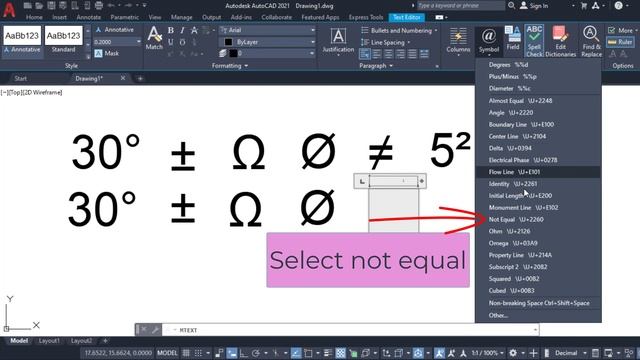Open the workspace switching gear icon
This screenshot has width=640, height=360.
click(x=513, y=353)
